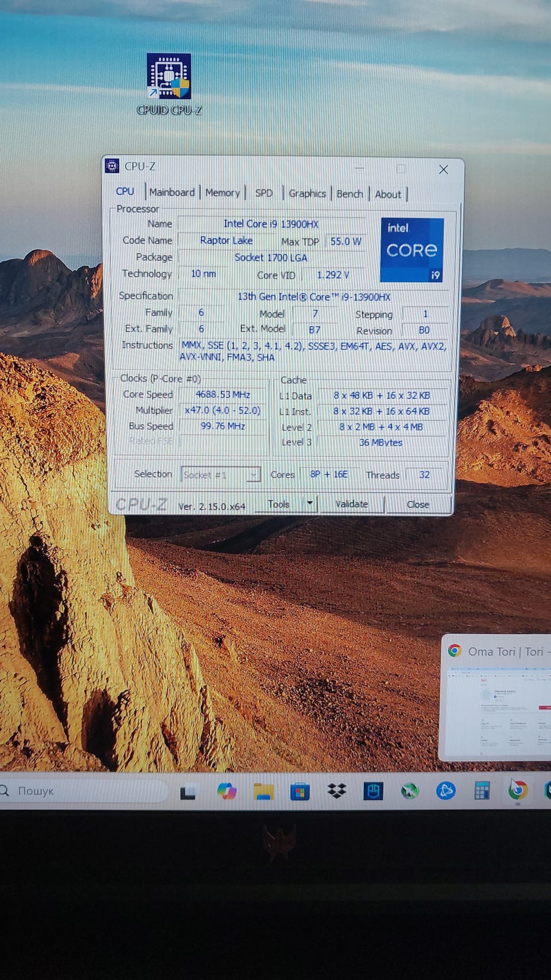This screenshot has width=551, height=980.
Task: Open the About tab
Action: click(388, 195)
